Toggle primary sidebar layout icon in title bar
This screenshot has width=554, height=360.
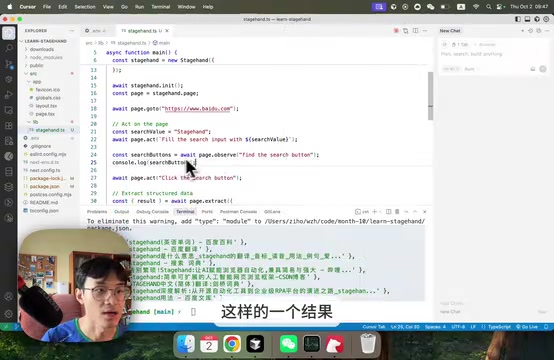pyautogui.click(x=518, y=19)
